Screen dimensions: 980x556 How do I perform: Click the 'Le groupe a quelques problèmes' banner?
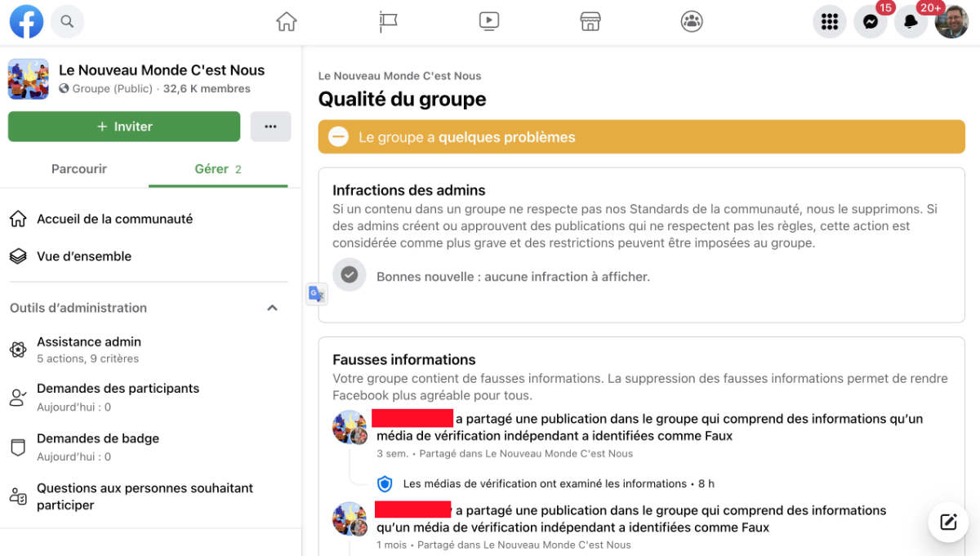641,137
